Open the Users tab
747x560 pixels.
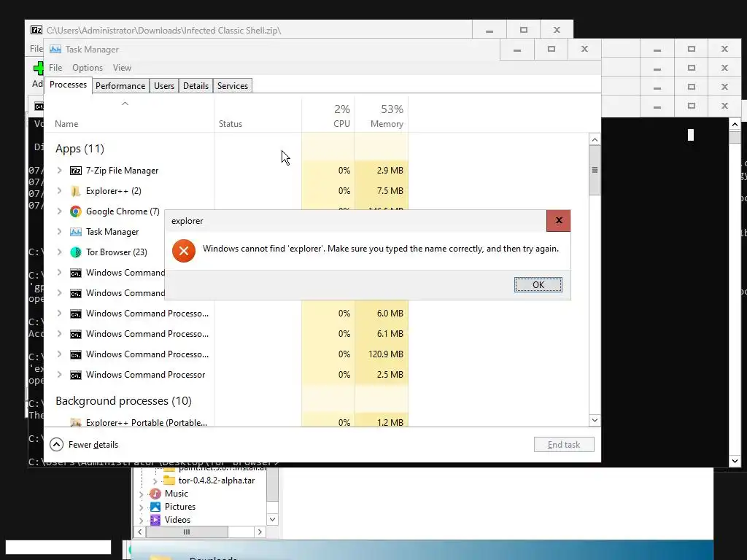[x=164, y=86]
